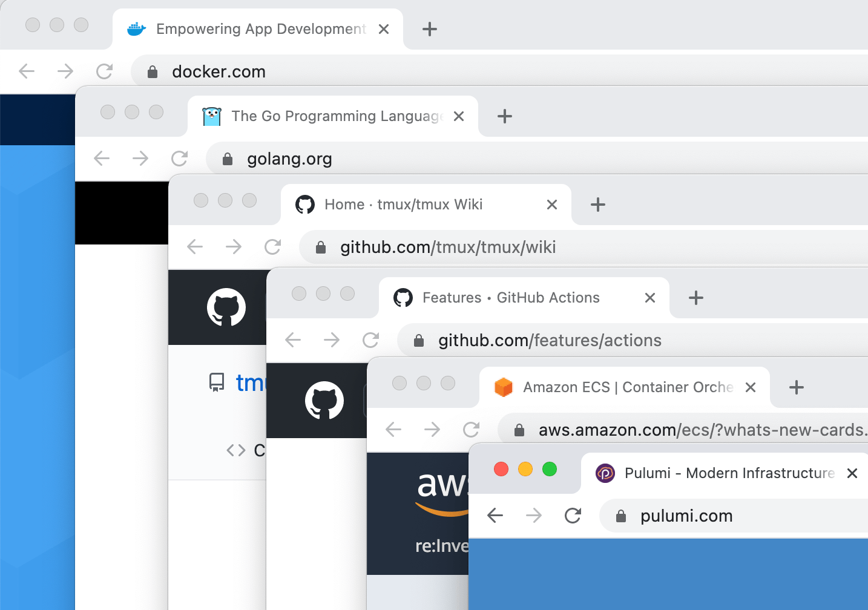Click the golang.org address bar
Viewport: 868px width, 610px height.
pyautogui.click(x=537, y=159)
